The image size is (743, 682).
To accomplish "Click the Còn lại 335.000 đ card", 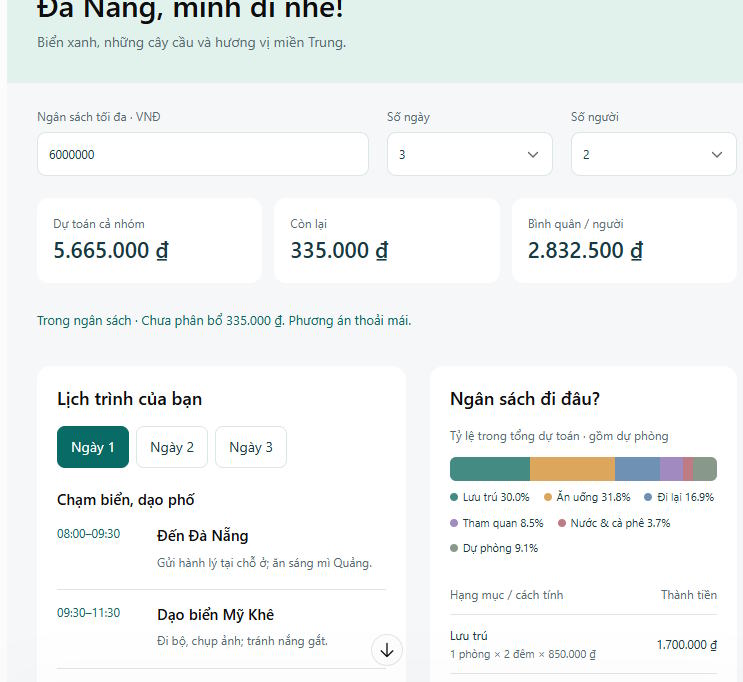I will coord(387,241).
